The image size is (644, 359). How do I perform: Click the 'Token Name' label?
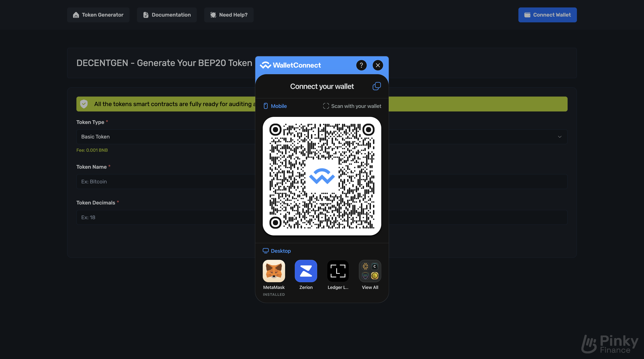[x=91, y=167]
